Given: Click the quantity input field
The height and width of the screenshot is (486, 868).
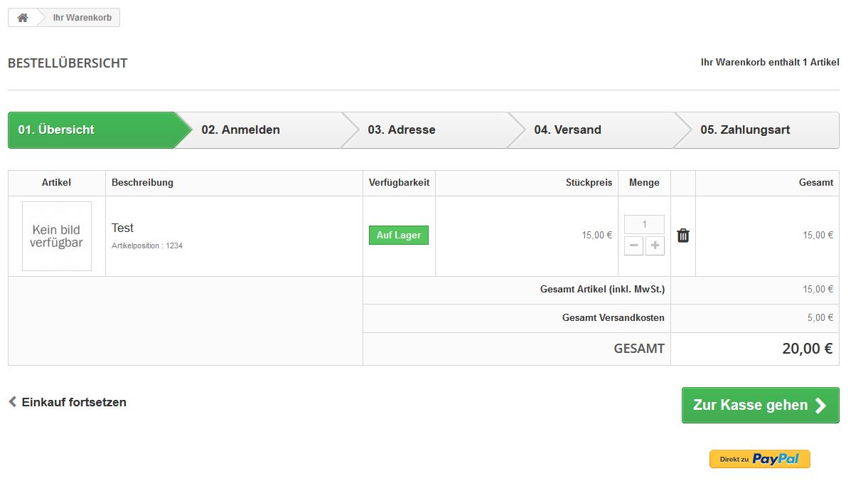Looking at the screenshot, I should point(644,225).
